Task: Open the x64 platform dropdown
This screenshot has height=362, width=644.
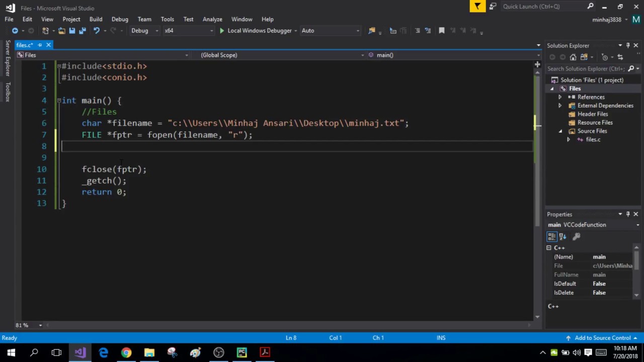Action: click(x=188, y=31)
